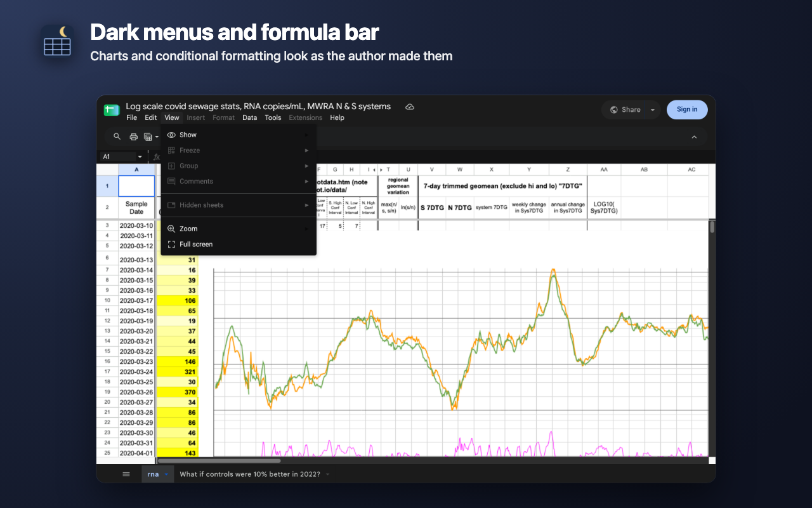
Task: Open the Name box dropdown for A1
Action: pos(140,157)
